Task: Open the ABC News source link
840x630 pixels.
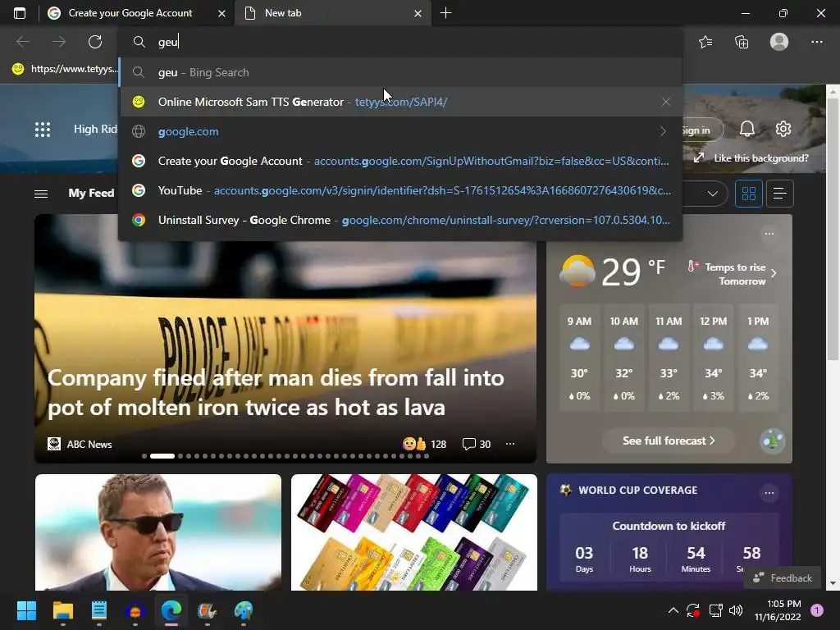Action: [x=80, y=444]
